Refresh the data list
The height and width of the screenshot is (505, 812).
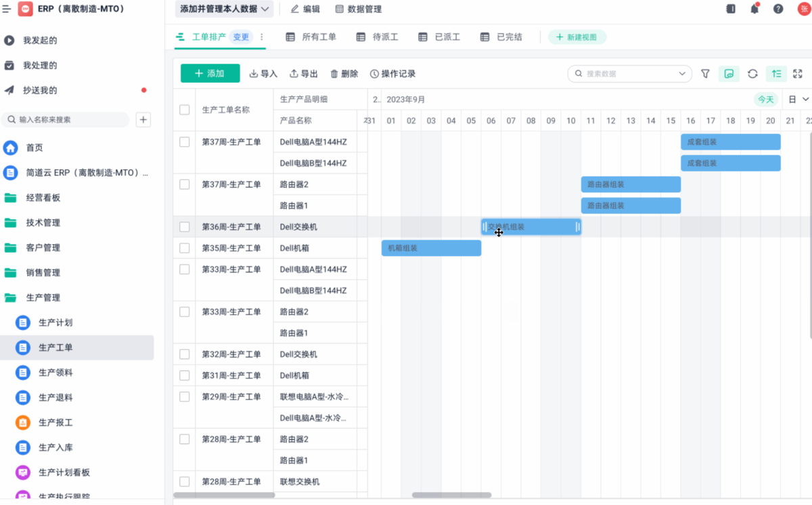click(752, 74)
